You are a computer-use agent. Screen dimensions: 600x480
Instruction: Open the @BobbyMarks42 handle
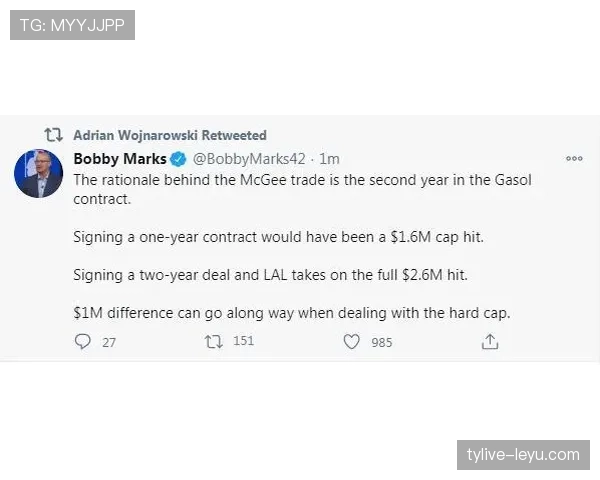(250, 158)
